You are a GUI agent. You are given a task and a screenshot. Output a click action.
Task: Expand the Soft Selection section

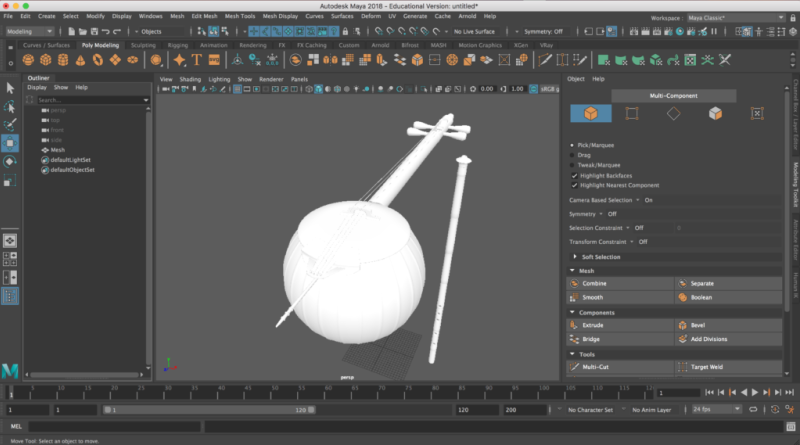pos(602,257)
